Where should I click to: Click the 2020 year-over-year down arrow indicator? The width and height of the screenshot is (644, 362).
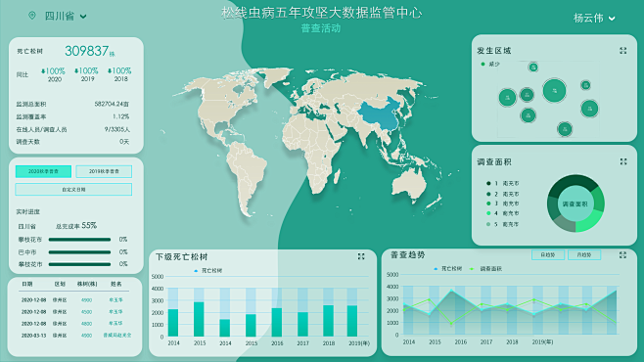click(x=43, y=71)
